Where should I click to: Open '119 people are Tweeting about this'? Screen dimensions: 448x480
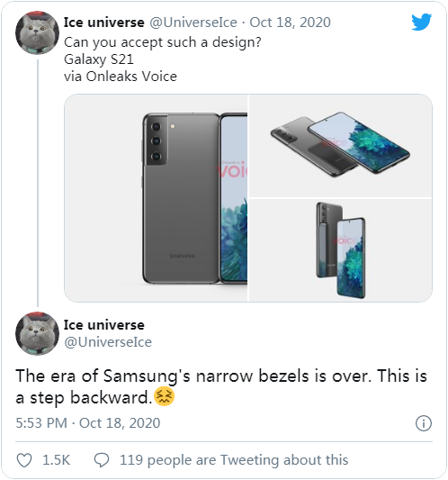click(x=234, y=460)
